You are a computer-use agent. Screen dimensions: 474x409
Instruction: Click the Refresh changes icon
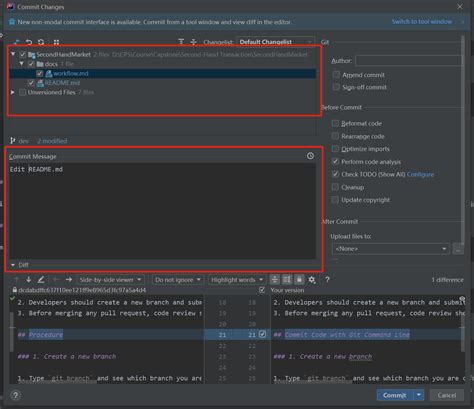pos(41,42)
